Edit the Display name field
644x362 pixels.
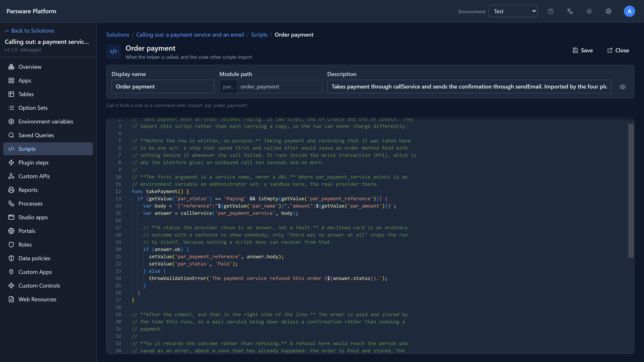163,86
